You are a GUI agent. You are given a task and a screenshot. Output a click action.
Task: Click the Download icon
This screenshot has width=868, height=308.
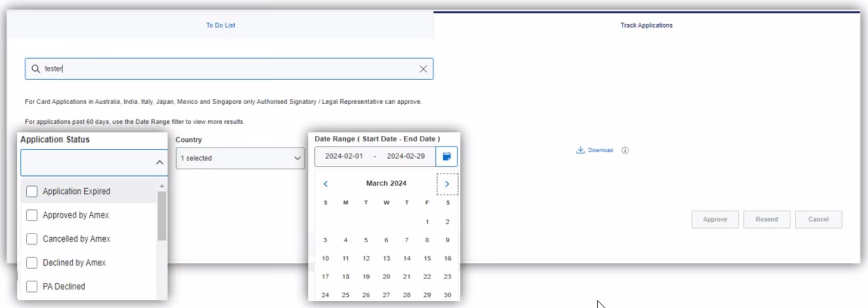[x=580, y=150]
